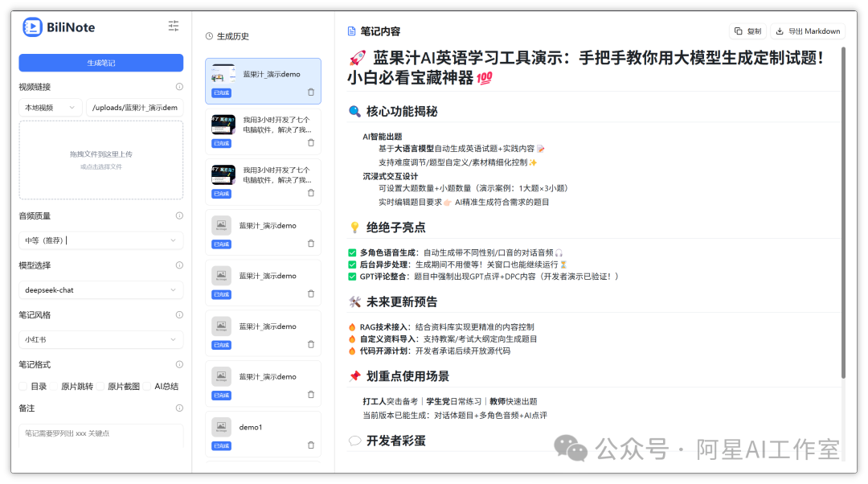
Task: Open the deepseek-chat model dropdown
Action: point(100,289)
